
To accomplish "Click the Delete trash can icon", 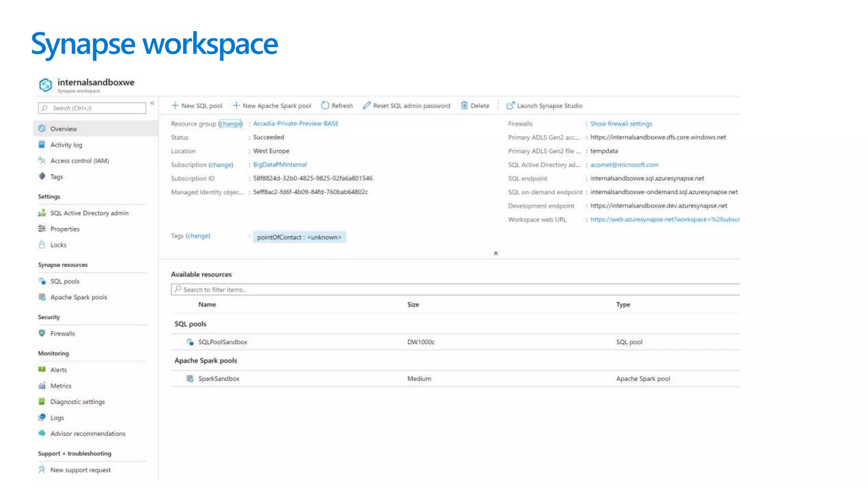I will pyautogui.click(x=465, y=105).
